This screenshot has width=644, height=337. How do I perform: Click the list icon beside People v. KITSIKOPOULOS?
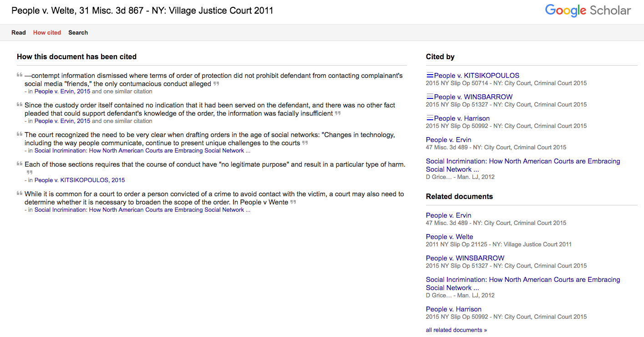point(430,75)
